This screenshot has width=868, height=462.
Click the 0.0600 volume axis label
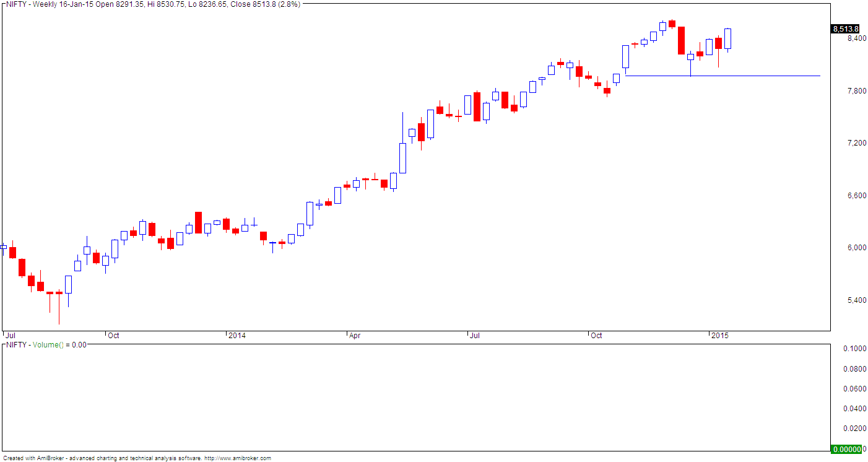854,389
